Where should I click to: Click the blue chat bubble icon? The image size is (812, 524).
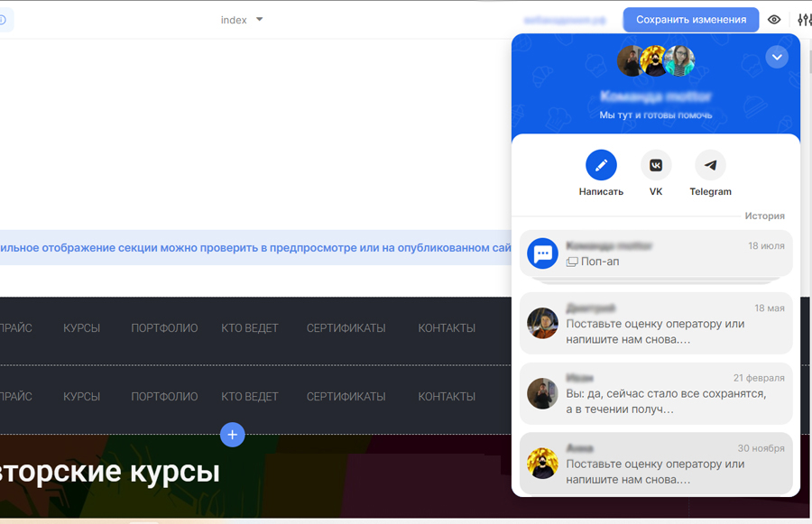(x=543, y=253)
